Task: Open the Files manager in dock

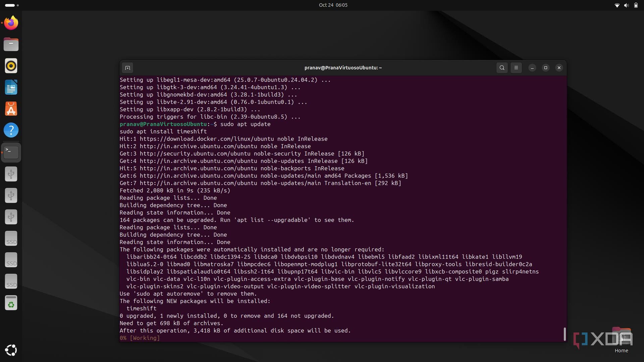Action: click(11, 44)
